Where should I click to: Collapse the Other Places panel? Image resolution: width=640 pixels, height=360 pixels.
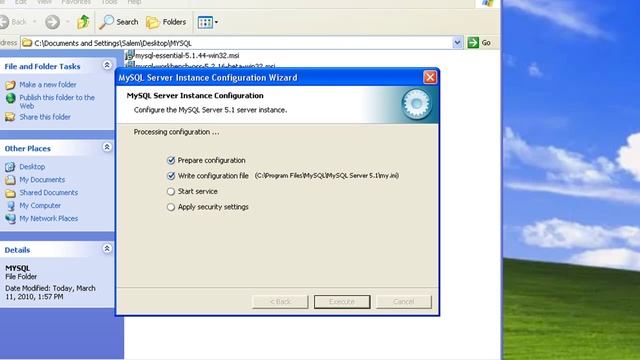pyautogui.click(x=107, y=147)
